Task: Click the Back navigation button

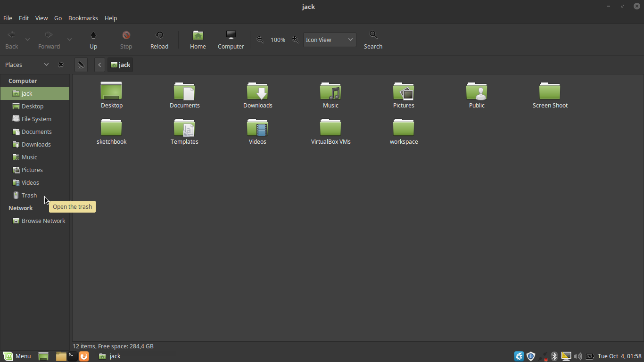Action: coord(12,40)
